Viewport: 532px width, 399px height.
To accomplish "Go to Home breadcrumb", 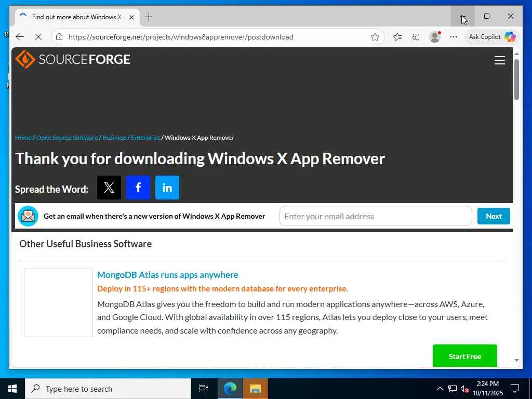I will point(23,137).
